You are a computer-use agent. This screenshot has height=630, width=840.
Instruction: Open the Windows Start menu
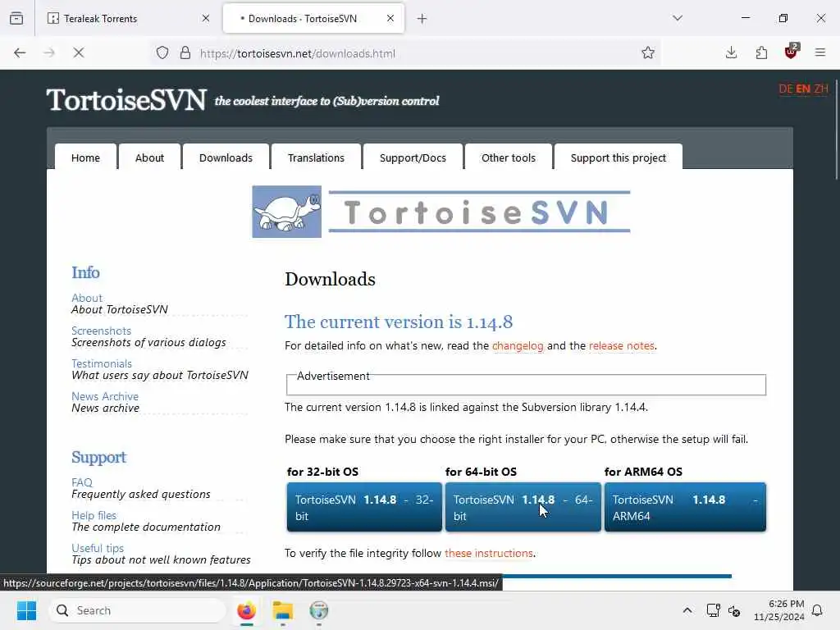point(26,610)
